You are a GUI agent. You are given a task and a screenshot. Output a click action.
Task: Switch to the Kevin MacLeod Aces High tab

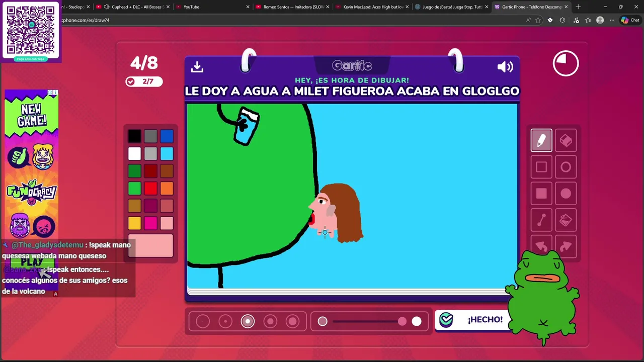[373, 7]
